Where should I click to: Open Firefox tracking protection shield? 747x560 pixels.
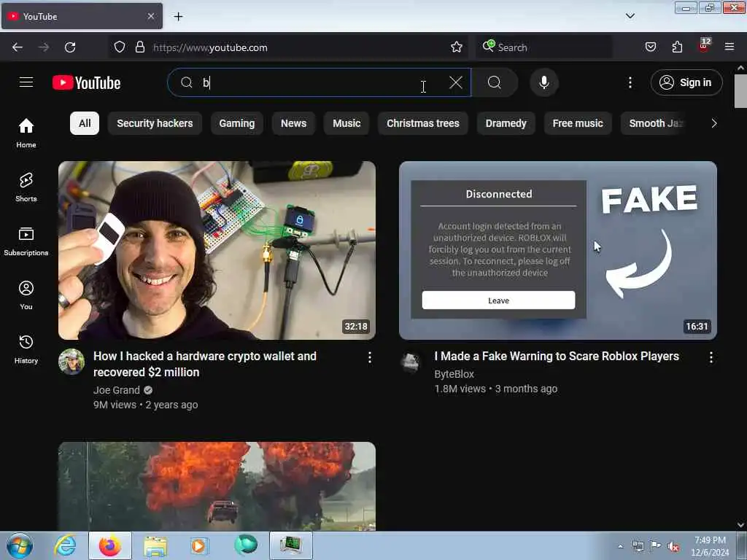pos(120,47)
